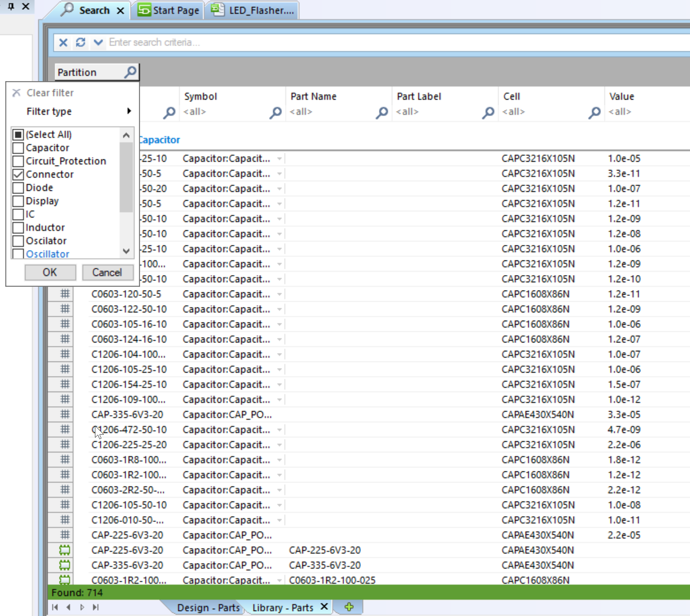Open the Part Label column filter magnifier
This screenshot has width=690, height=616.
point(488,112)
